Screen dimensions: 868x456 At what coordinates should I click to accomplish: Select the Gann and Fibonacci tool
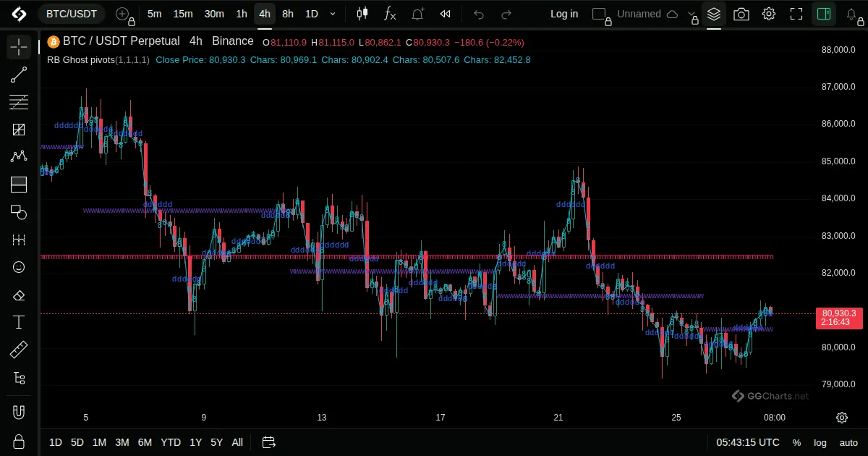pos(19,130)
